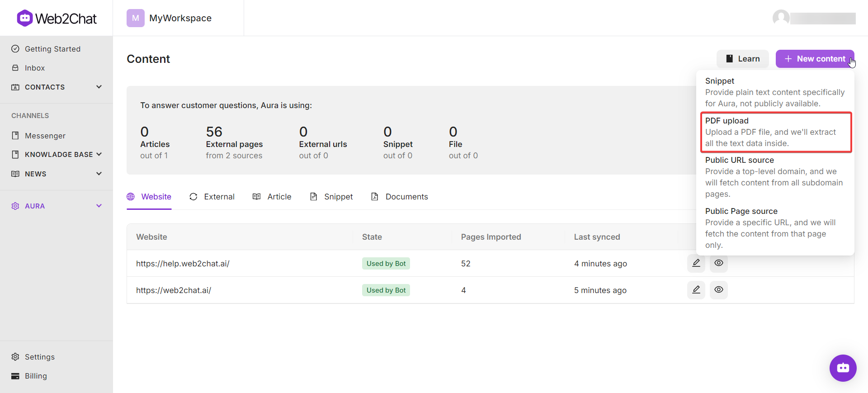
Task: Click the External urls stat
Action: [323, 142]
